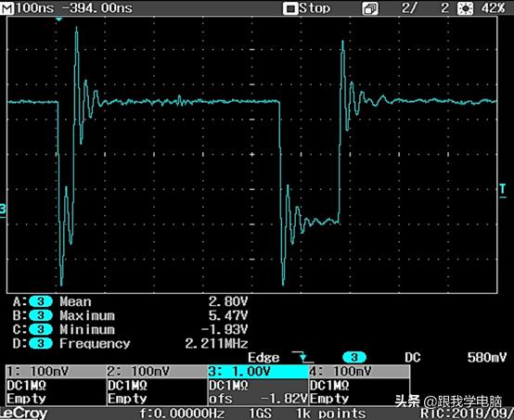Click the channel 3 badge beside Minimum
This screenshot has height=420, width=514.
coord(41,329)
